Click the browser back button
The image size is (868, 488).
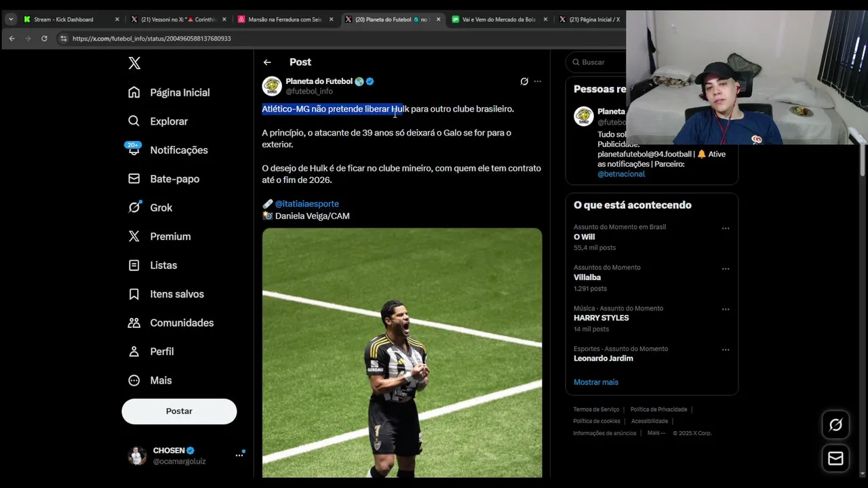click(x=12, y=39)
